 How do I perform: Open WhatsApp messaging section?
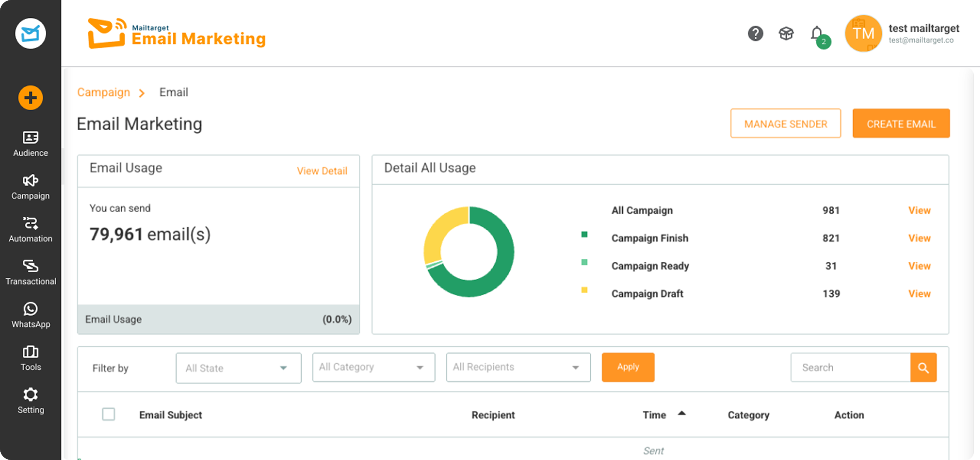pos(30,315)
